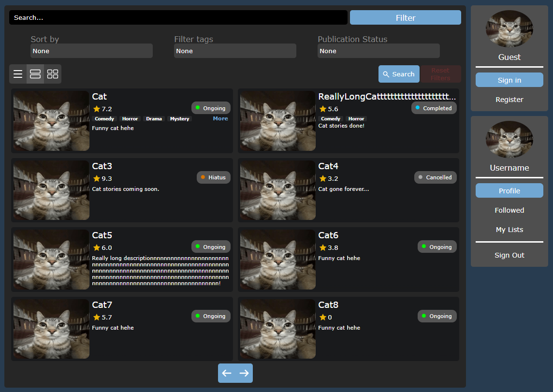The width and height of the screenshot is (553, 392).
Task: Expand the Publication Status dropdown
Action: tap(378, 51)
